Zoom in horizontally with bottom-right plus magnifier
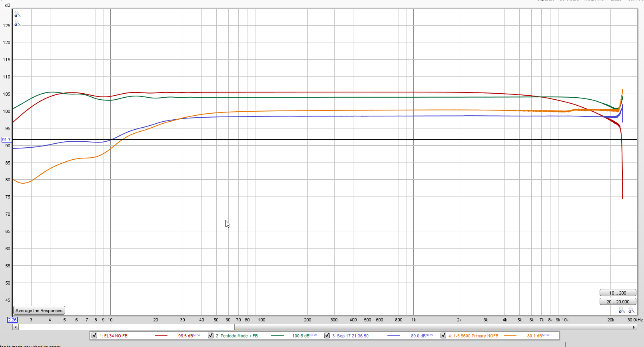The image size is (644, 347). 631,310
